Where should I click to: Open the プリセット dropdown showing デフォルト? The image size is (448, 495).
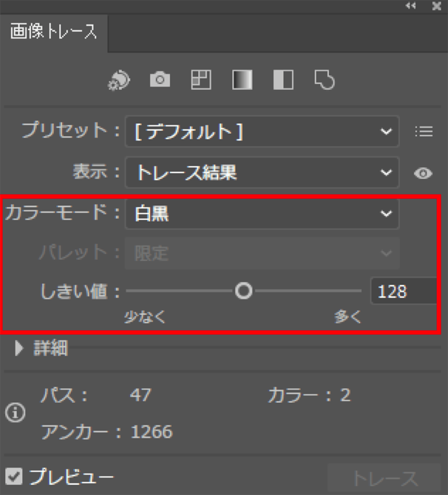(262, 131)
